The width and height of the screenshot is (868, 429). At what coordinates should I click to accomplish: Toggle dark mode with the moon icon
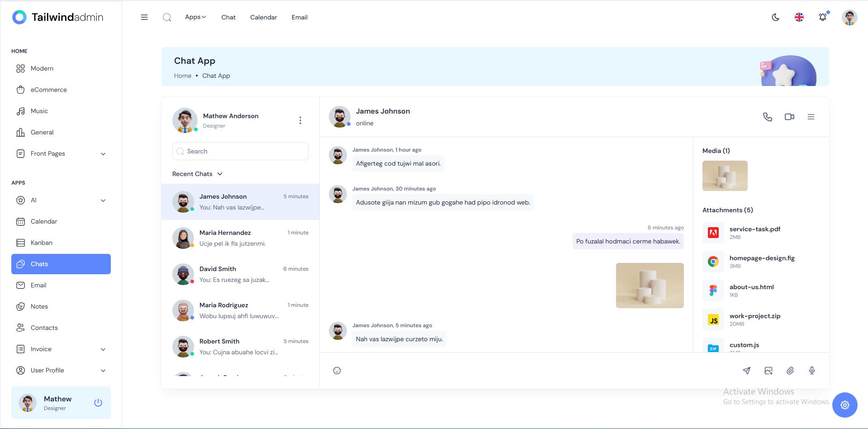click(775, 17)
